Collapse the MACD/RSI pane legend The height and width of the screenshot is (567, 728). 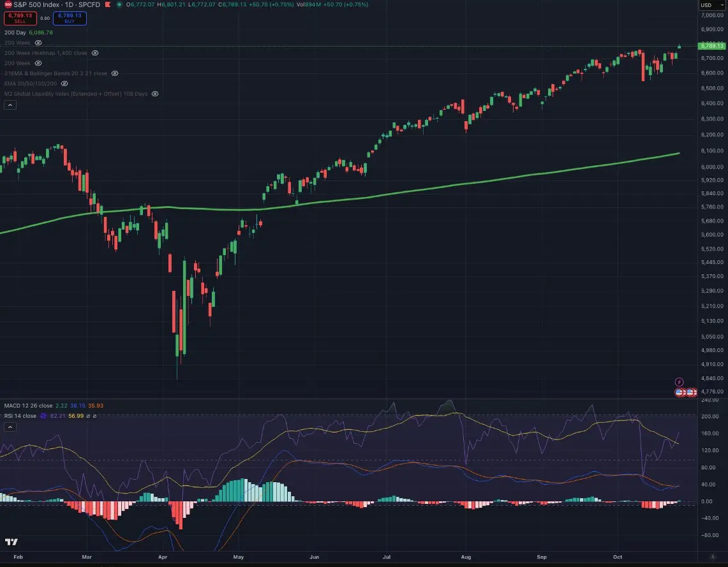tap(10, 427)
